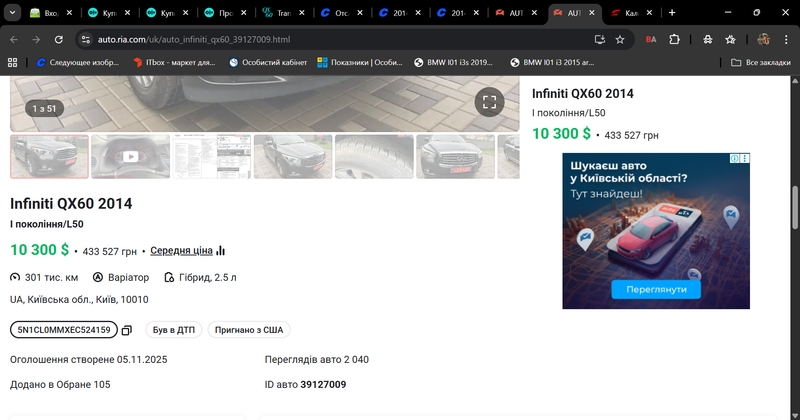
Task: Close the 'Вхо' browser tab
Action: [69, 13]
